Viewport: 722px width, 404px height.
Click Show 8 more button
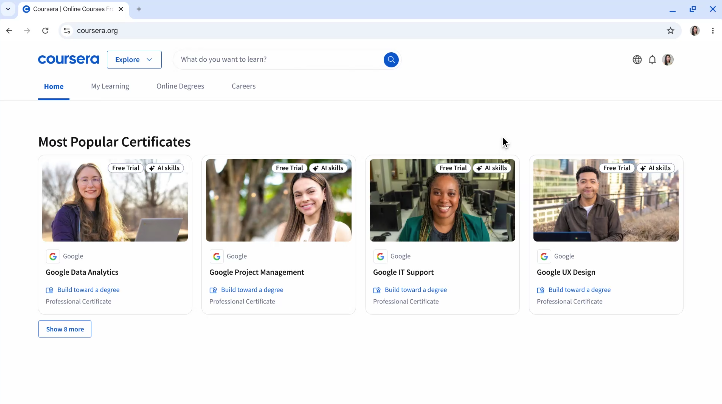tap(65, 329)
